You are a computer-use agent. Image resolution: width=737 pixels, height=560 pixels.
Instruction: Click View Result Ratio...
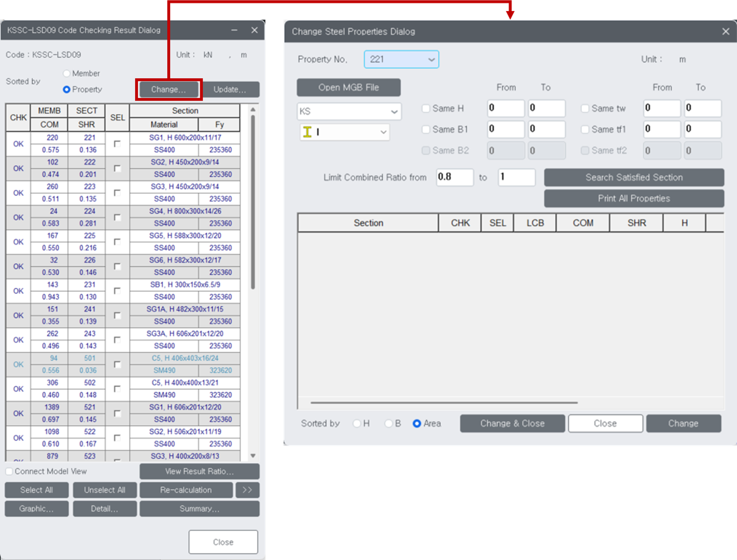point(199,471)
